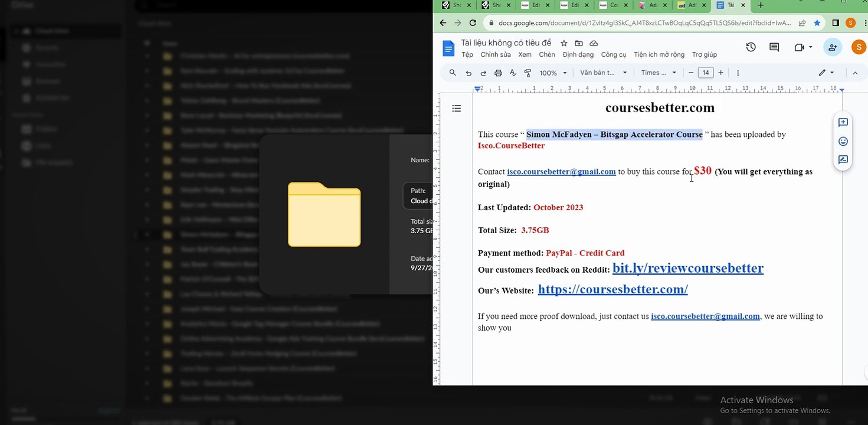Viewport: 868px width, 425px height.
Task: Open the email link after 'Contact'
Action: pos(561,172)
